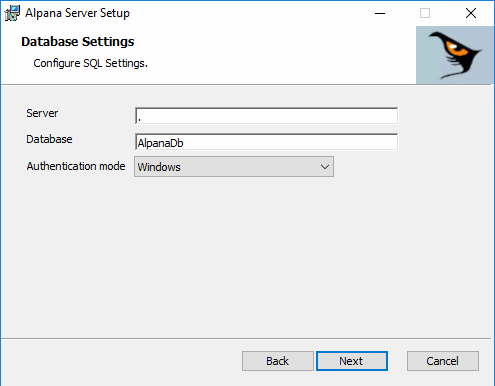Click the 'Database' label
495x386 pixels.
pos(49,139)
